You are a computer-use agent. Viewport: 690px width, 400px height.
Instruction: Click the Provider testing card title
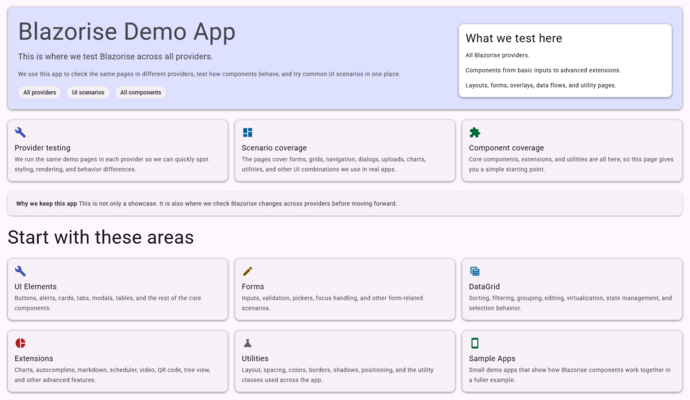[x=42, y=148]
